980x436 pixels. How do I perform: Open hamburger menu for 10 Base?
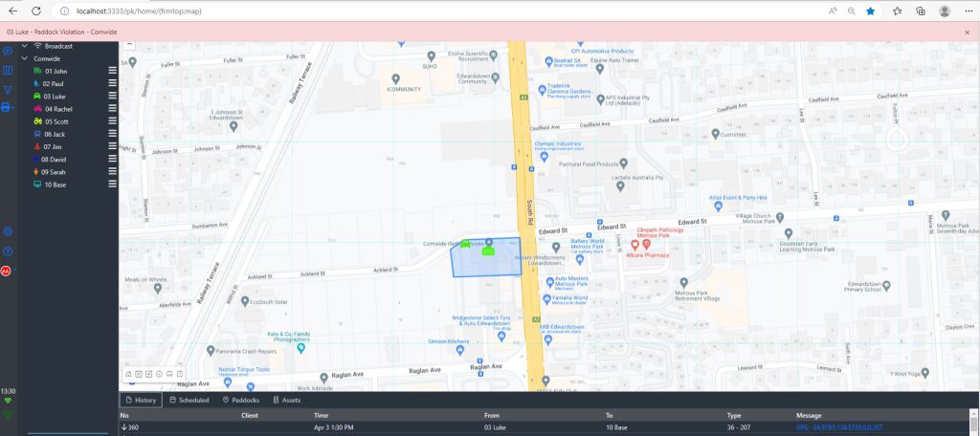pyautogui.click(x=112, y=185)
